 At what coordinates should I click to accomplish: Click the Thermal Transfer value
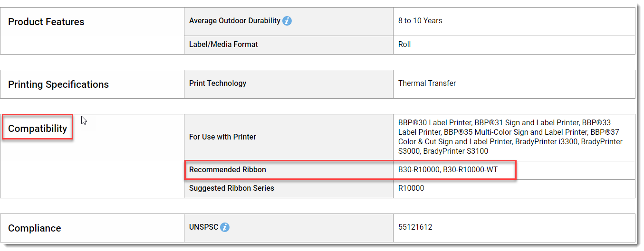tap(427, 84)
